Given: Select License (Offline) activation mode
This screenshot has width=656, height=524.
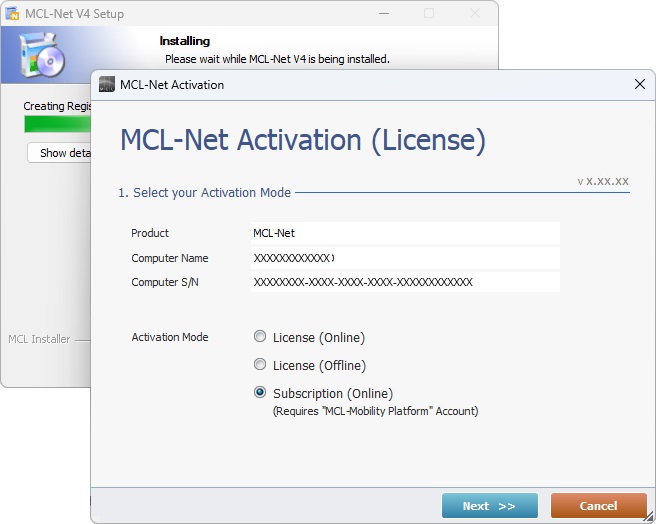Looking at the screenshot, I should tap(260, 365).
